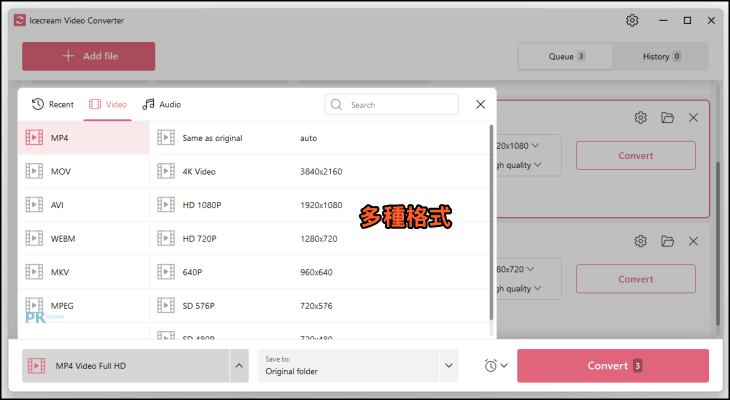This screenshot has width=730, height=400.
Task: Click Convert on the second queue item
Action: (x=635, y=279)
